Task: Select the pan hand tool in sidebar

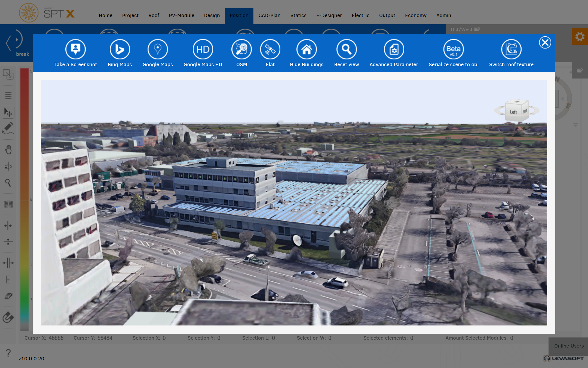Action: (x=8, y=150)
